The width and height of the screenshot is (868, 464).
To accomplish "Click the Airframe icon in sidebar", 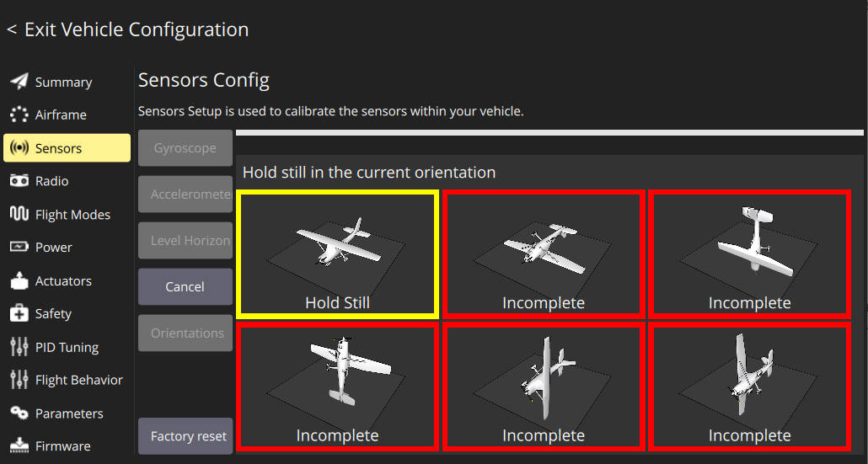I will coord(19,115).
